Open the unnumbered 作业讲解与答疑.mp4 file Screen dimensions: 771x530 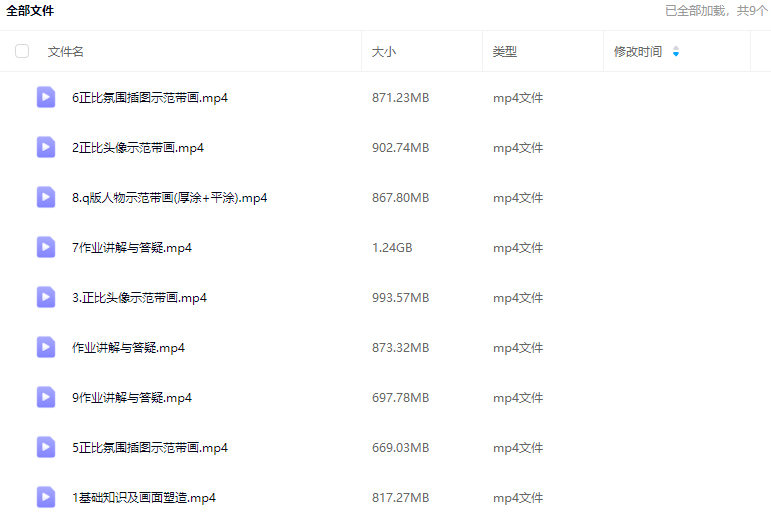[128, 348]
